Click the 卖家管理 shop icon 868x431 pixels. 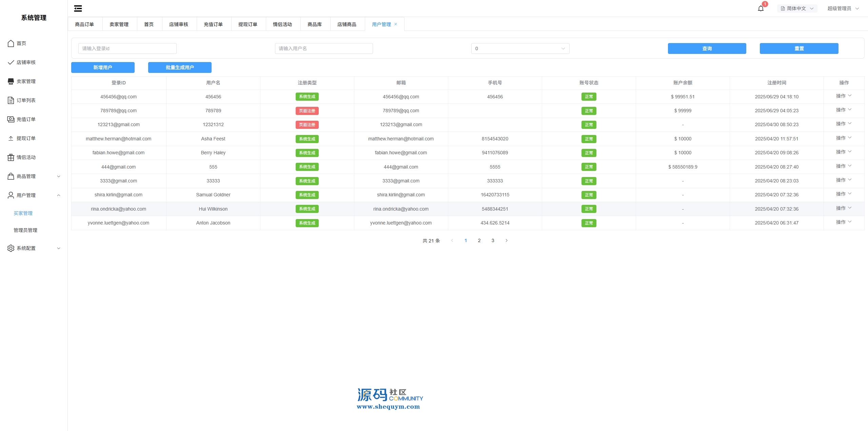pos(11,81)
